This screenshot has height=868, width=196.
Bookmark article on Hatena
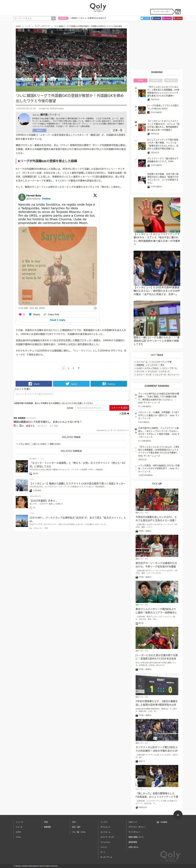point(109,384)
